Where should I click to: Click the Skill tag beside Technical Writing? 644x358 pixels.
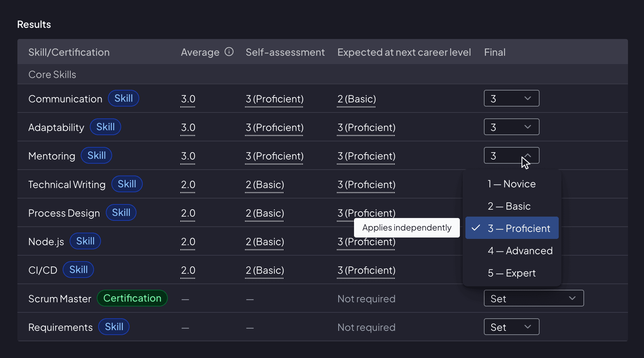click(x=127, y=184)
